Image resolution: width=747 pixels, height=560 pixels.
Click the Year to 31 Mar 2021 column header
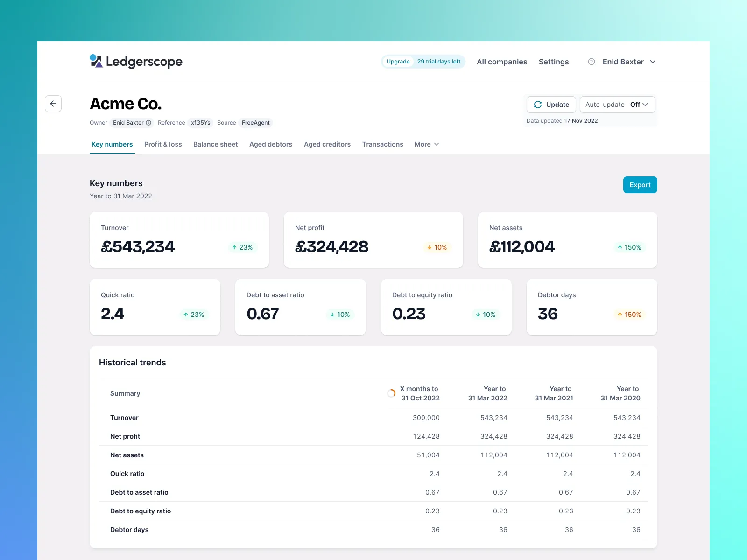[554, 393]
